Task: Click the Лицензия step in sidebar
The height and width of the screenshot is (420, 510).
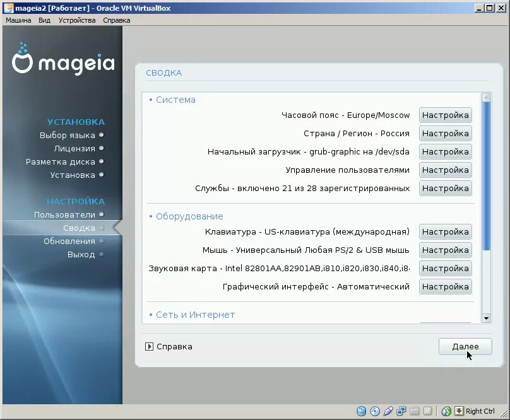Action: coord(74,149)
